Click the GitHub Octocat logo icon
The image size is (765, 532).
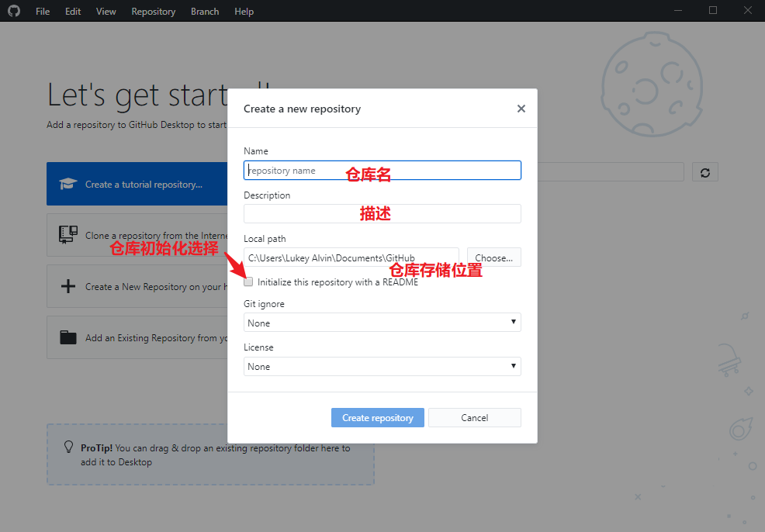pyautogui.click(x=14, y=11)
